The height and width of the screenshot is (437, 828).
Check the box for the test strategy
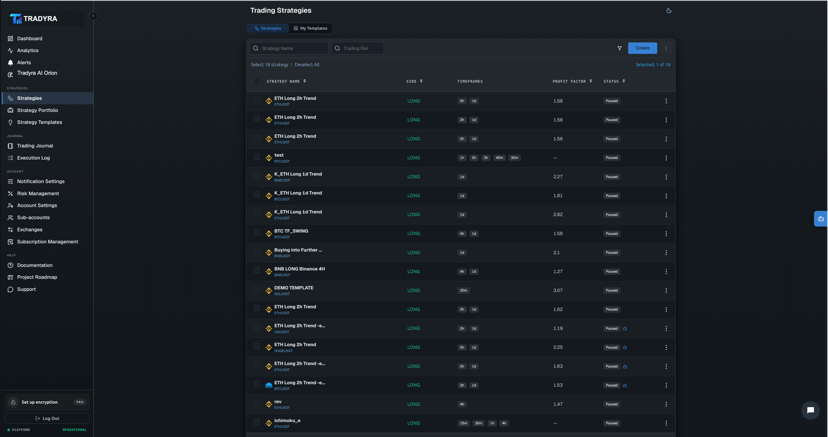coord(257,157)
